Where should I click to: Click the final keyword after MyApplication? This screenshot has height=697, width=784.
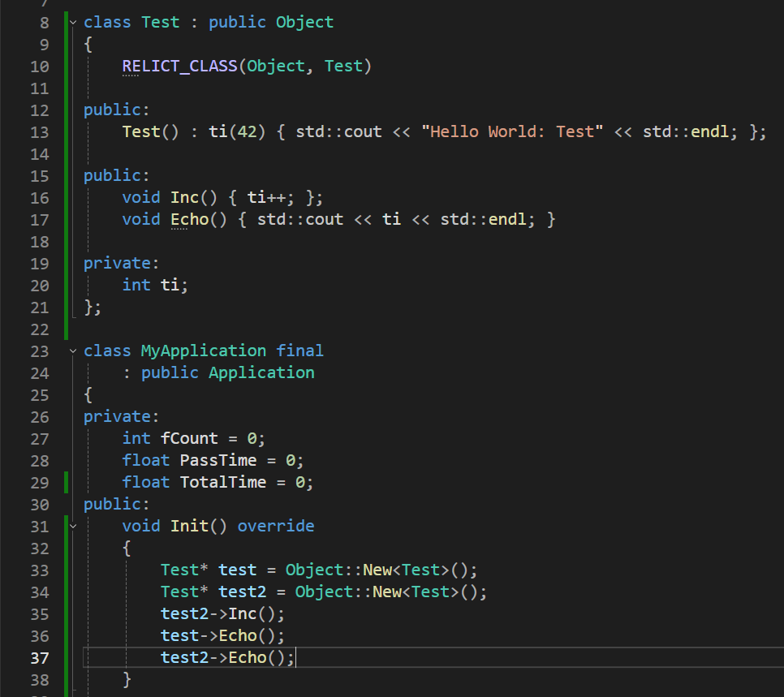point(299,351)
